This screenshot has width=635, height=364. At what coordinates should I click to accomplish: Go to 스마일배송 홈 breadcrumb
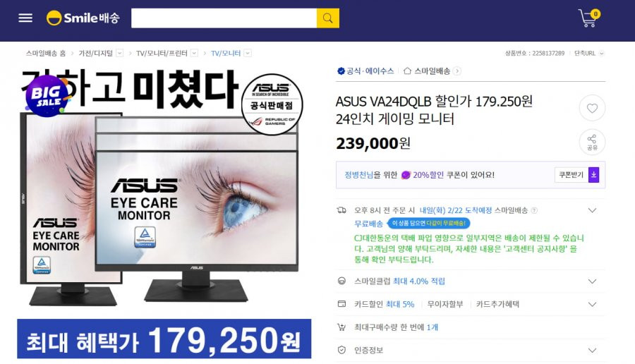[x=46, y=53]
